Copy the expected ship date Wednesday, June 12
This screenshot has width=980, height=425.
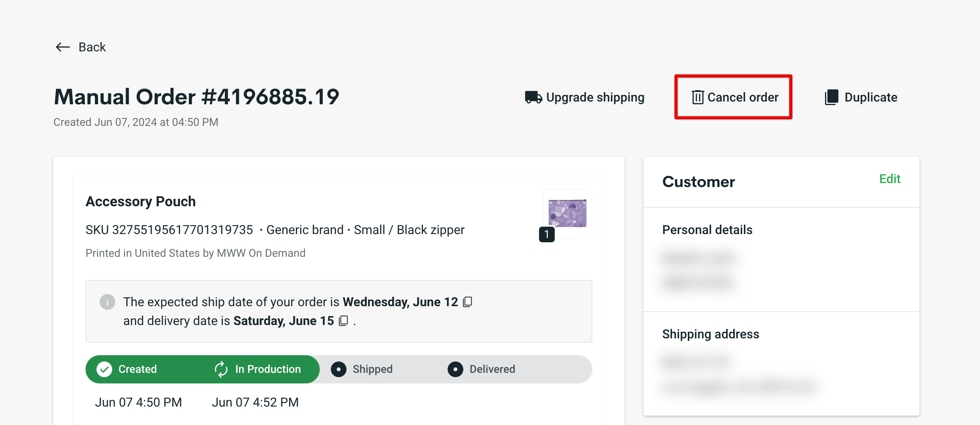[468, 302]
